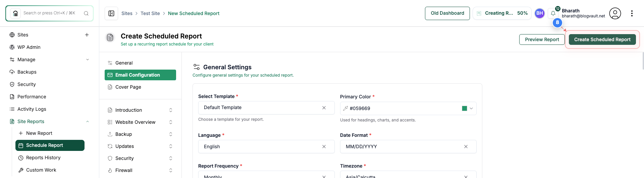Expand the Manage menu chevron
The height and width of the screenshot is (178, 644).
point(88,60)
